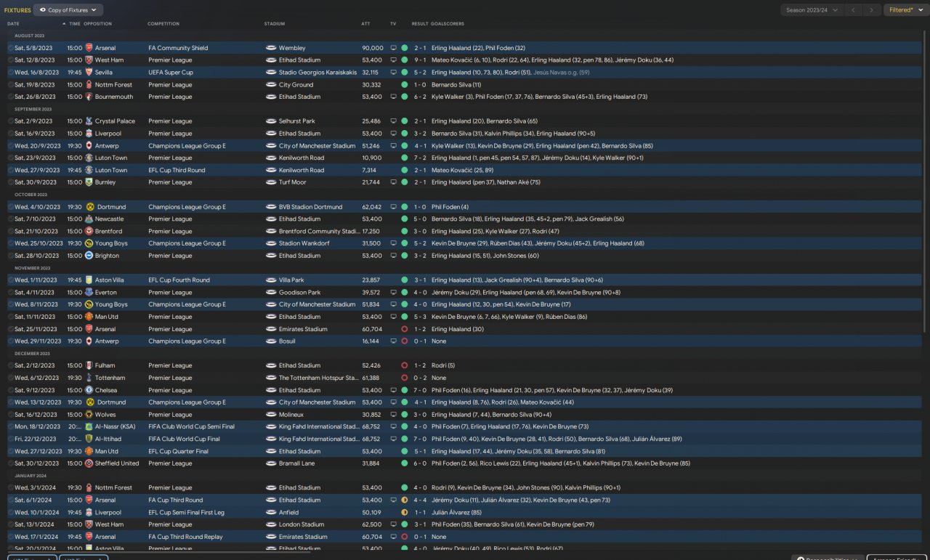Click the Fixtures section title
Image resolution: width=930 pixels, height=560 pixels.
pos(17,10)
